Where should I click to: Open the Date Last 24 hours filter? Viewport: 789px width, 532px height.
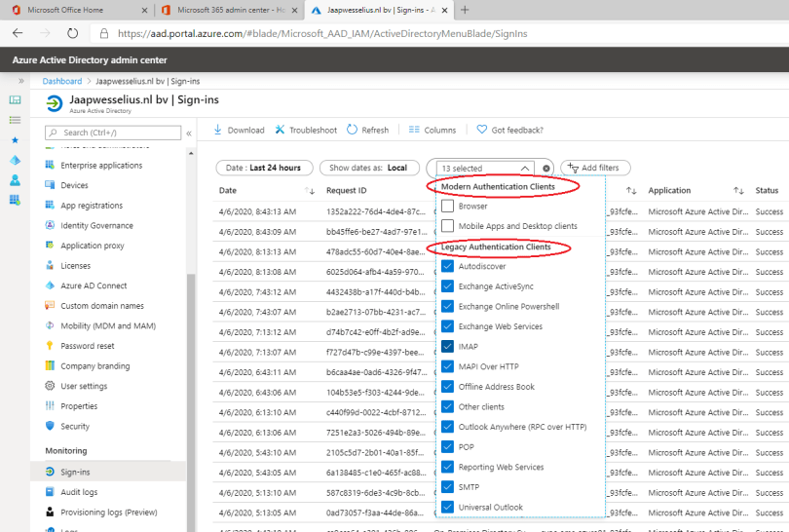tap(264, 168)
